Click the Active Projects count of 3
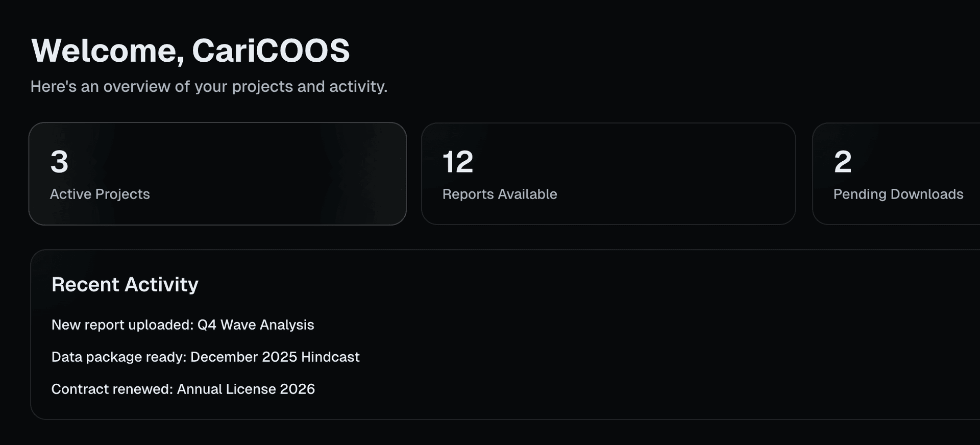This screenshot has width=980, height=445. (59, 162)
